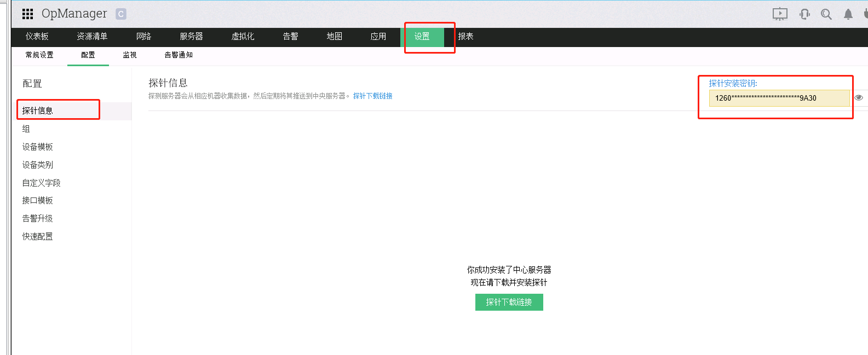
Task: Open the blue 探针下载链接 link in description
Action: (x=372, y=96)
